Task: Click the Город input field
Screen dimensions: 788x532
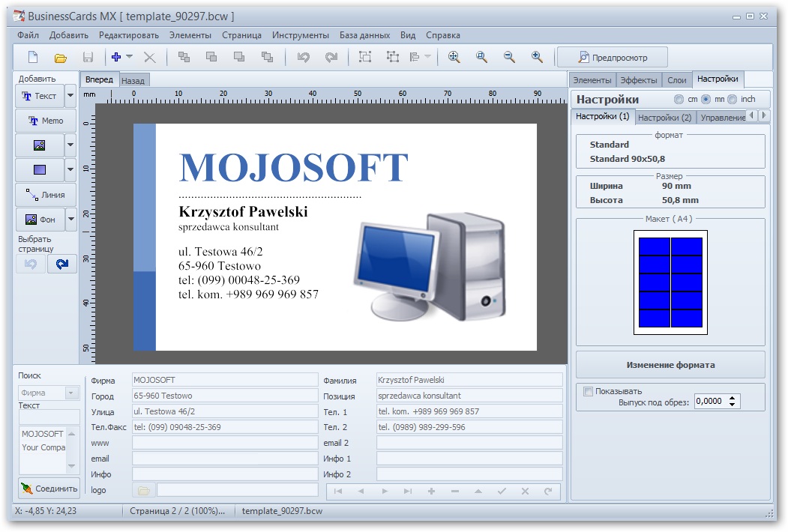Action: pos(225,396)
